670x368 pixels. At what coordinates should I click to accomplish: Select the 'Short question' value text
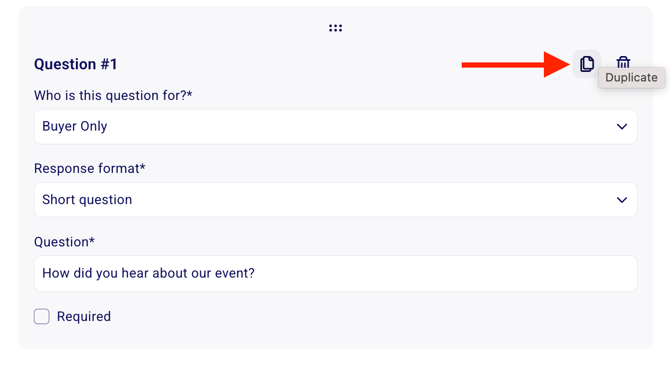(x=87, y=200)
